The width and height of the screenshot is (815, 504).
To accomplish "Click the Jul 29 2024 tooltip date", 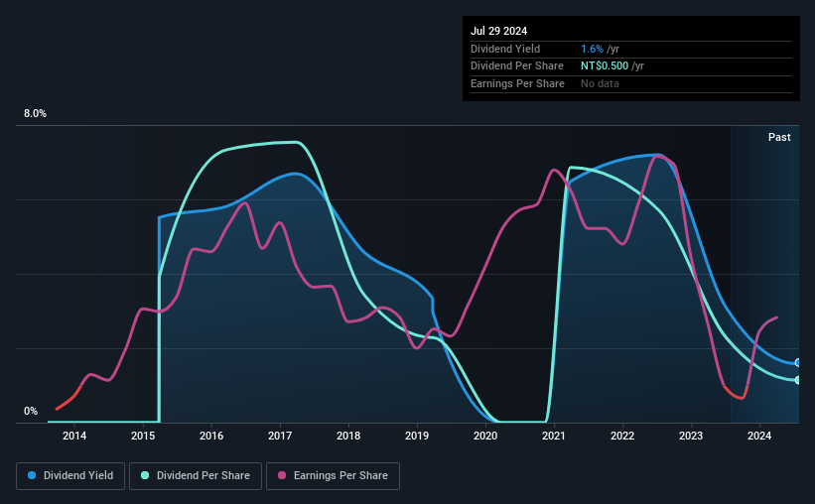I will pos(498,31).
